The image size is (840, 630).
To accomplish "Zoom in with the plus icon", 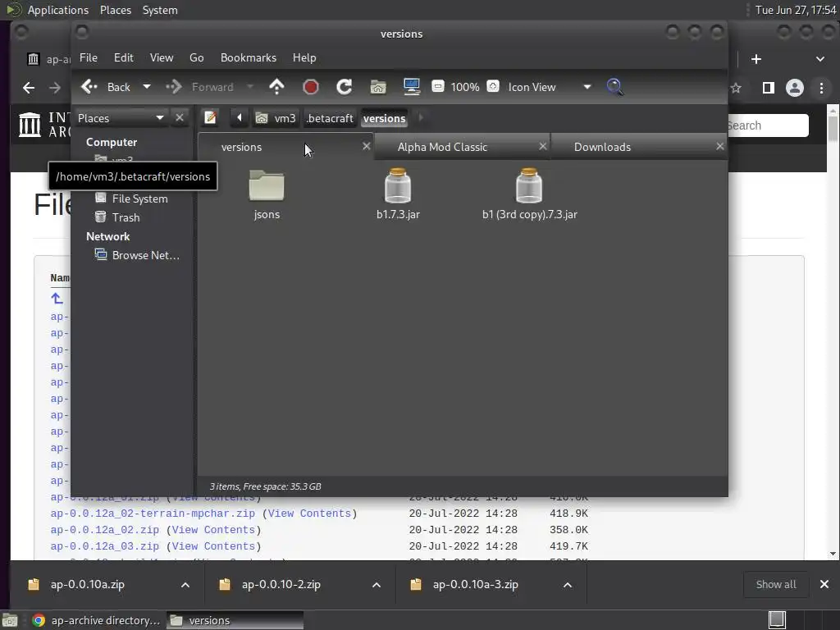I will point(493,86).
